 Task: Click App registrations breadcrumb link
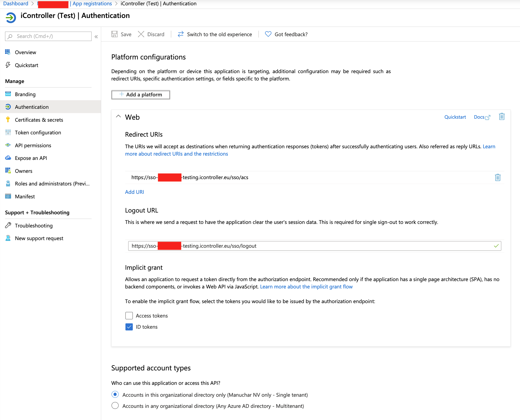[x=92, y=4]
